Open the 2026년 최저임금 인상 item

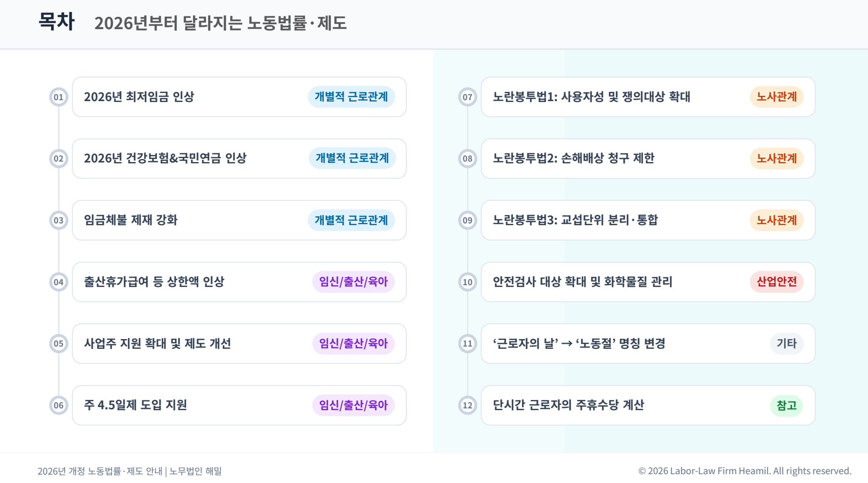[239, 97]
